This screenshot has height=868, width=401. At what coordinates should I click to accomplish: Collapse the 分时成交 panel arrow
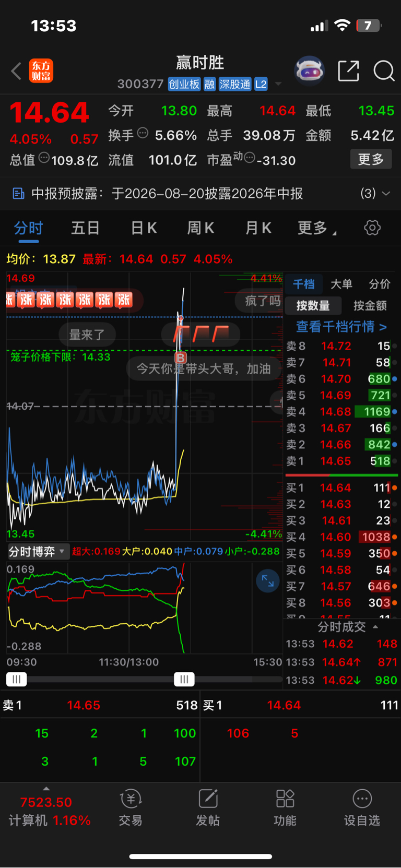(375, 627)
